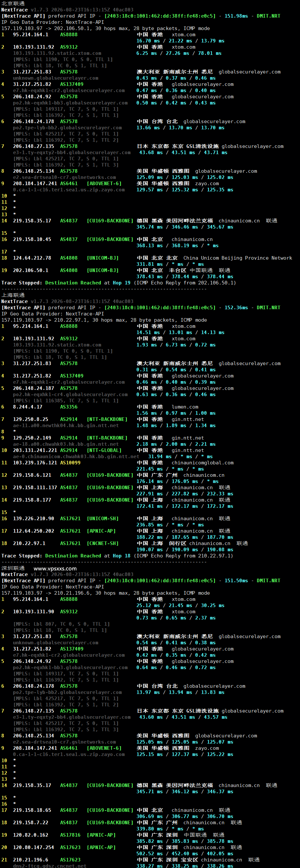Select IP address 139.226.210.90

[33, 519]
